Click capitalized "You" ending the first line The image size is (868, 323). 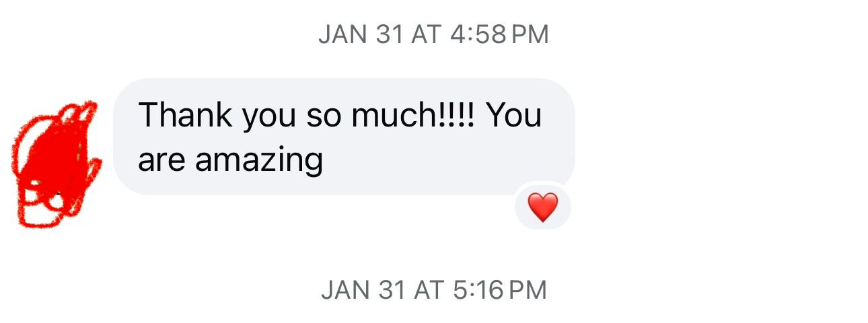513,116
